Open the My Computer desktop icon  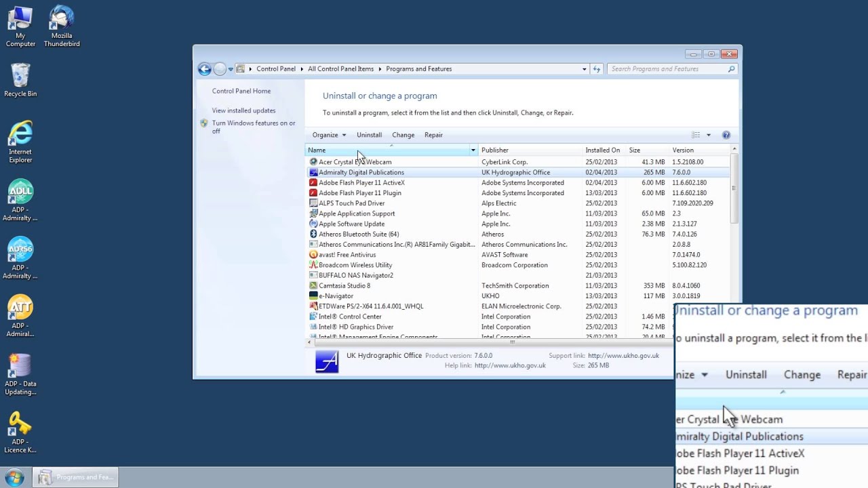click(20, 27)
